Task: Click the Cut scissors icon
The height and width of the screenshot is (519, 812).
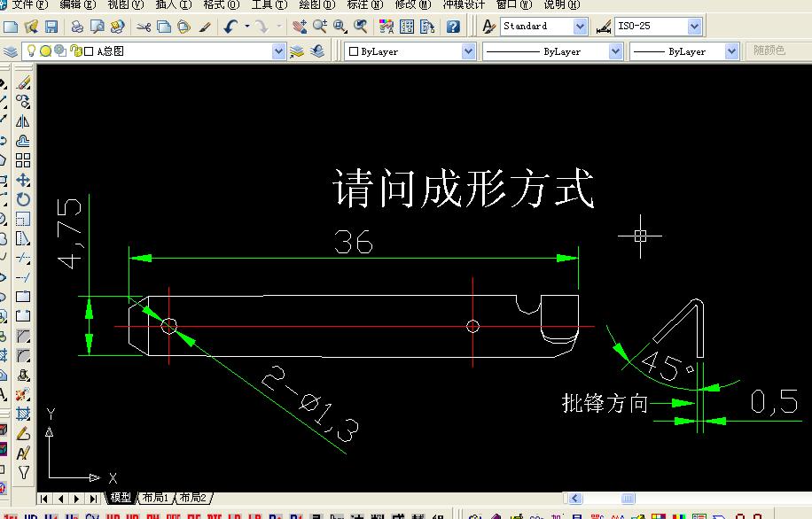Action: 144,27
